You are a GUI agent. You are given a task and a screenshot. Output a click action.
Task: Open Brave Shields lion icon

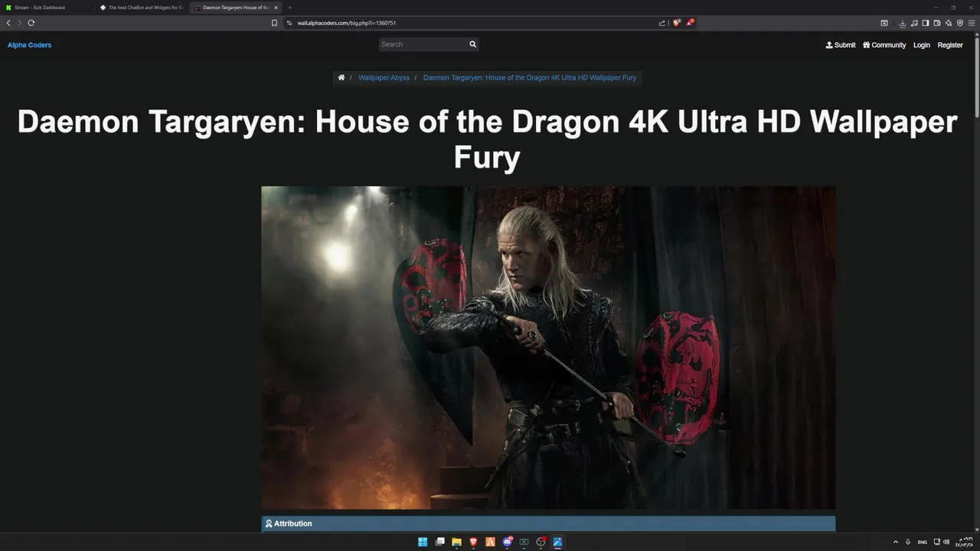point(676,23)
